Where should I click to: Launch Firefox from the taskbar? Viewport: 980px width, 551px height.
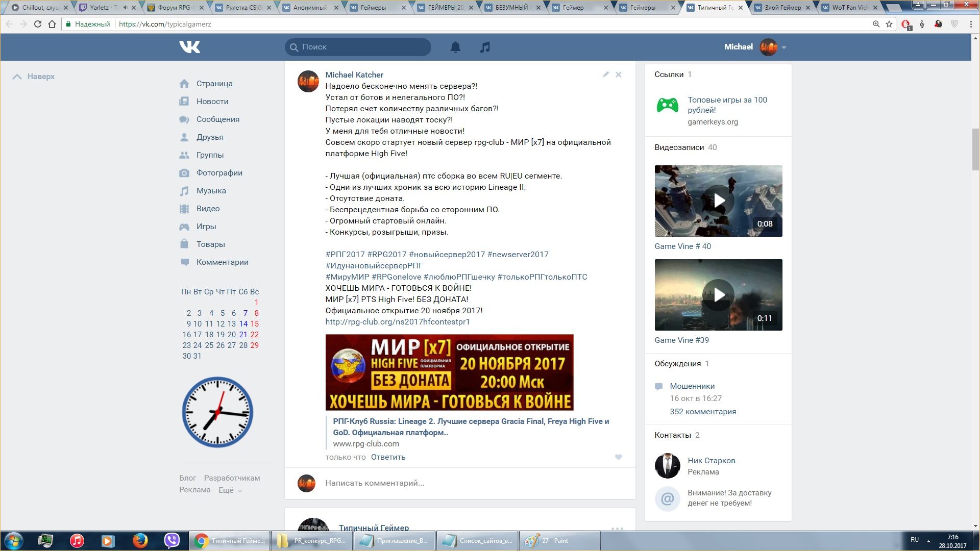[140, 541]
